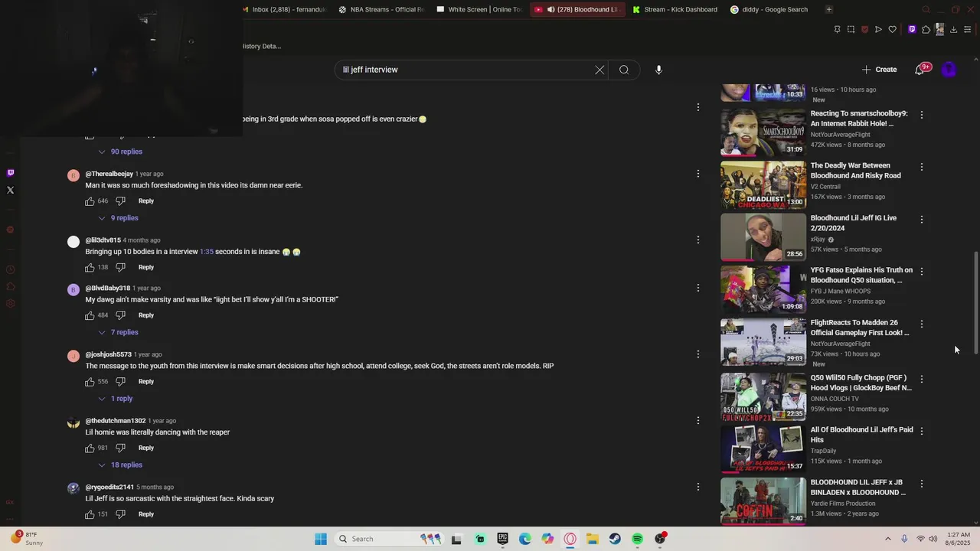Open browser downloads icon

953,30
